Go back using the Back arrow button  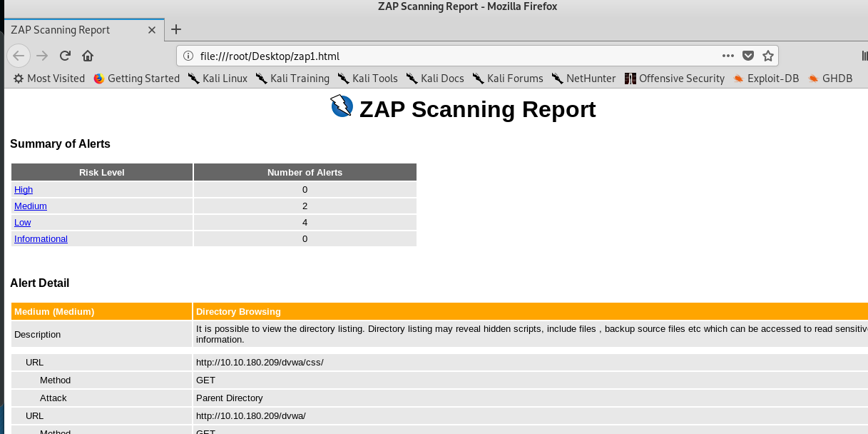tap(19, 56)
